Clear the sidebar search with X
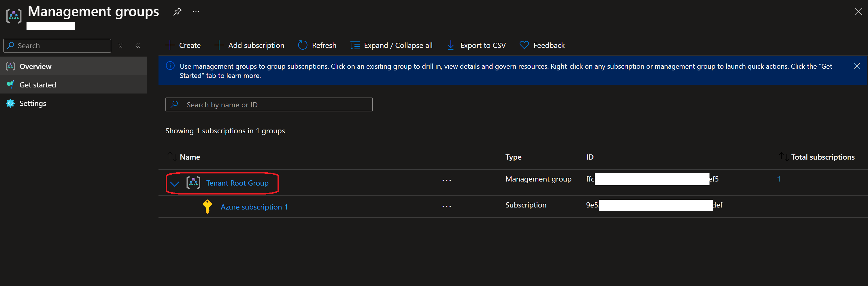The image size is (868, 286). [120, 46]
